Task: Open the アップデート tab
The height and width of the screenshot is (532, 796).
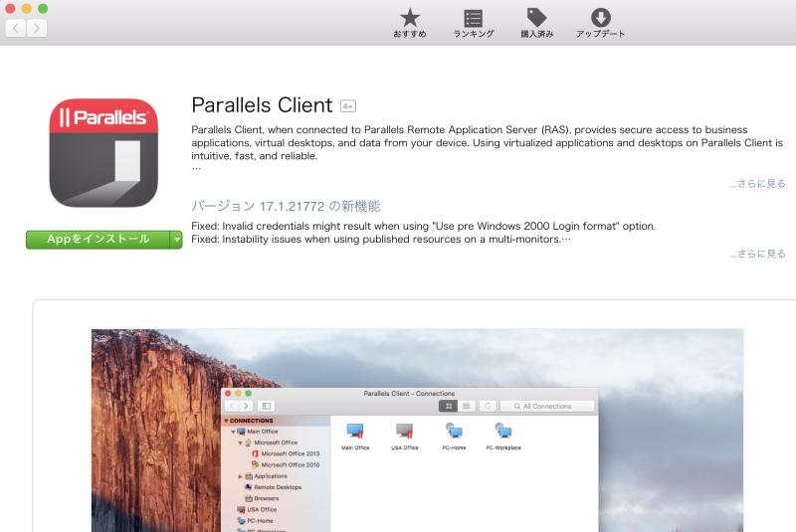Action: (600, 23)
